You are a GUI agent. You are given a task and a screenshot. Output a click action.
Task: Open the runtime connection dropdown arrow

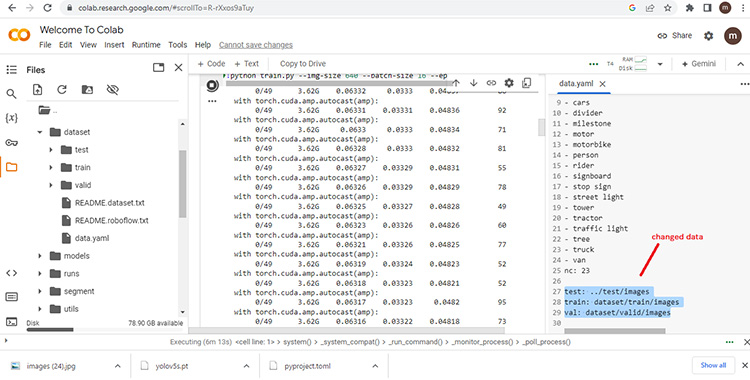[660, 64]
